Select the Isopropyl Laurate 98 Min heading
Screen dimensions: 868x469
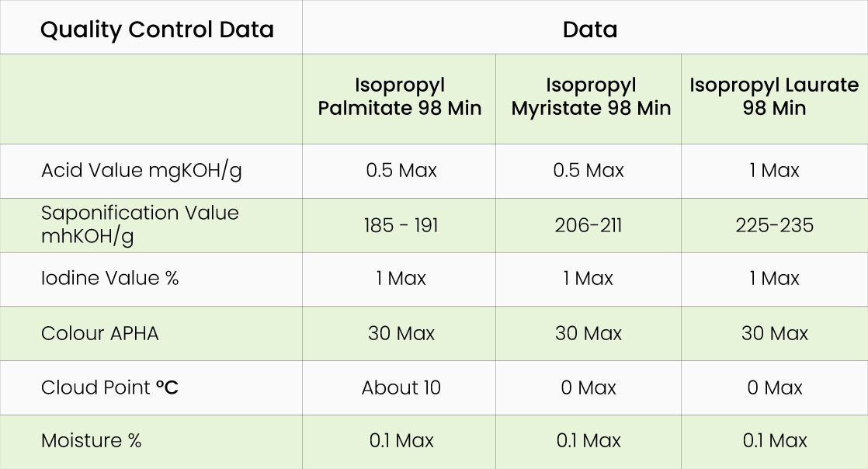click(x=774, y=97)
